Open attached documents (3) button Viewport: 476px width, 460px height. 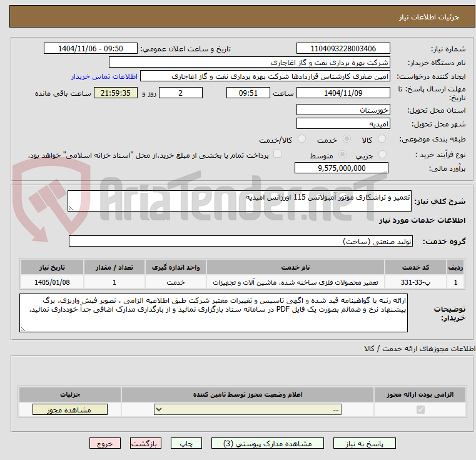(x=268, y=443)
